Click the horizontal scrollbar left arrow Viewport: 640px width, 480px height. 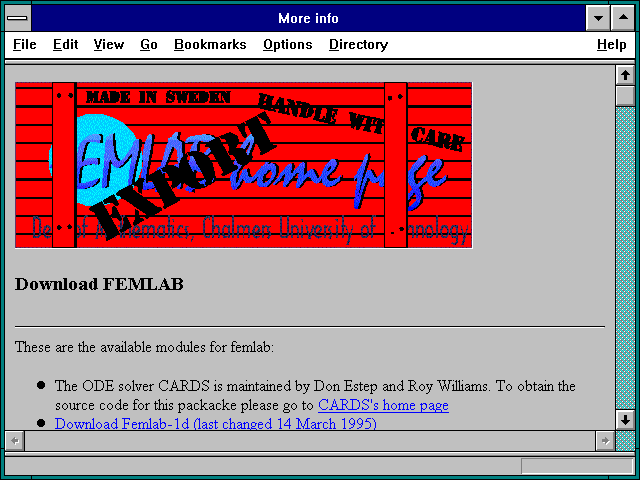click(x=15, y=441)
